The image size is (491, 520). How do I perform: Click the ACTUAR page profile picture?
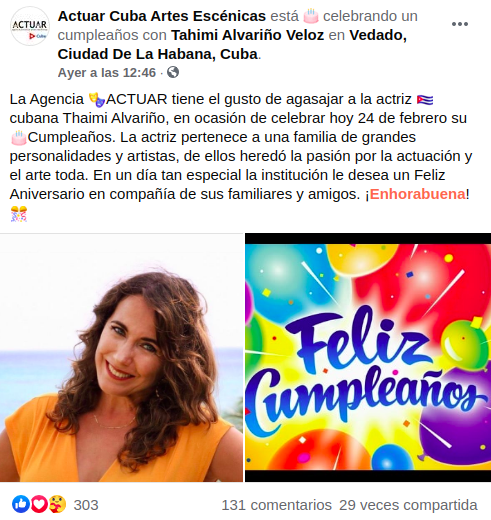(x=30, y=26)
